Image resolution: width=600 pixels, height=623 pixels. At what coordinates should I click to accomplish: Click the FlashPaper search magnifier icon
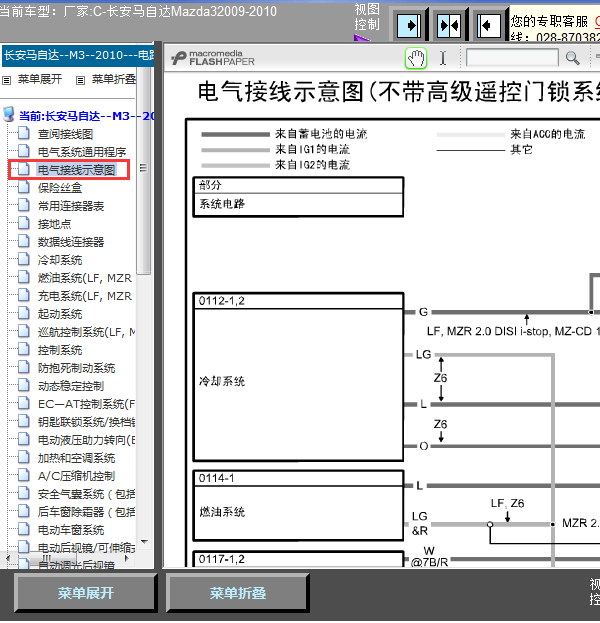point(573,58)
